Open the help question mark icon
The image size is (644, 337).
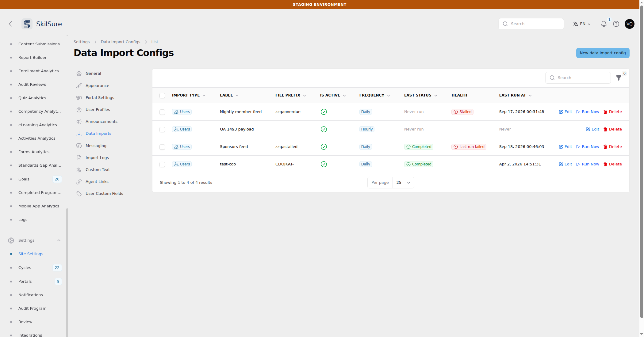(x=616, y=24)
